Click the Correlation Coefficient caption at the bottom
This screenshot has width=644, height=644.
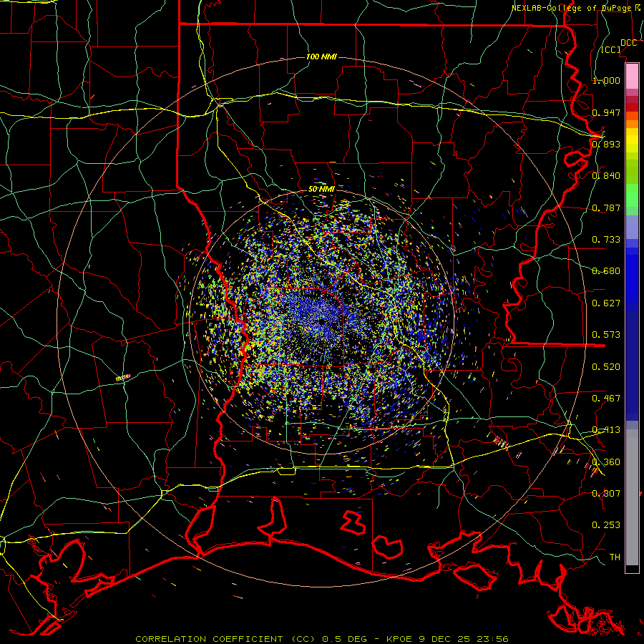(x=322, y=639)
